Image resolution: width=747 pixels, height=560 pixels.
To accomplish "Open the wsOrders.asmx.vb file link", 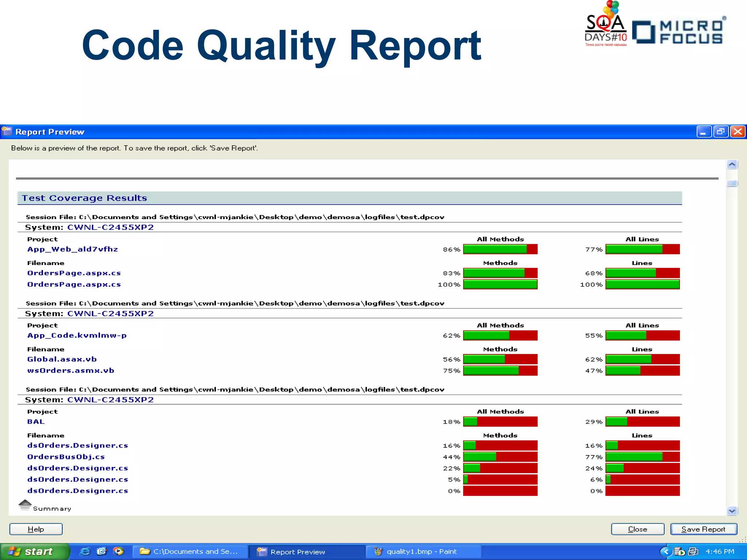I will (x=71, y=370).
